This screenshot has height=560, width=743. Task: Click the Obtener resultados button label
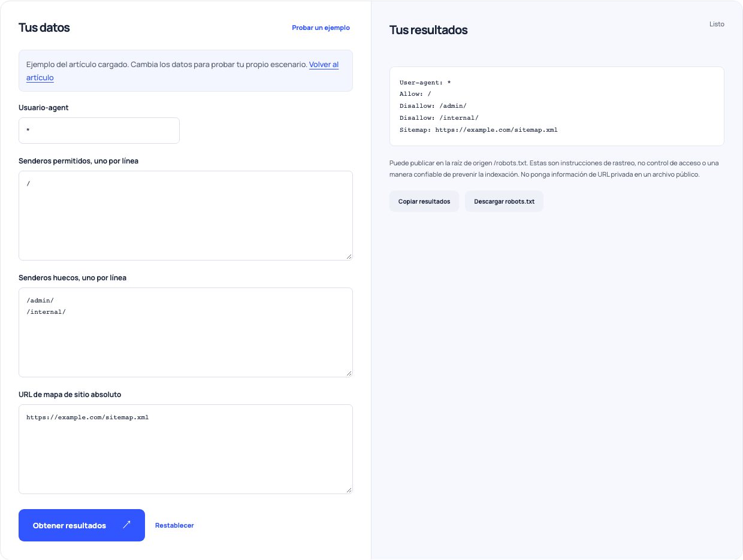coord(70,525)
